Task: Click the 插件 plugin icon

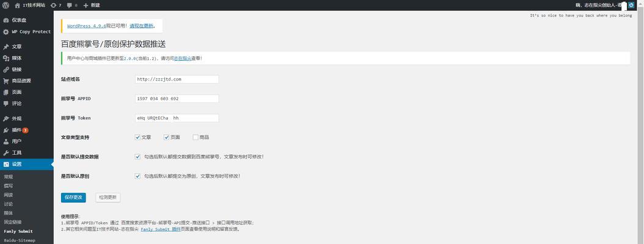Action: (5, 130)
